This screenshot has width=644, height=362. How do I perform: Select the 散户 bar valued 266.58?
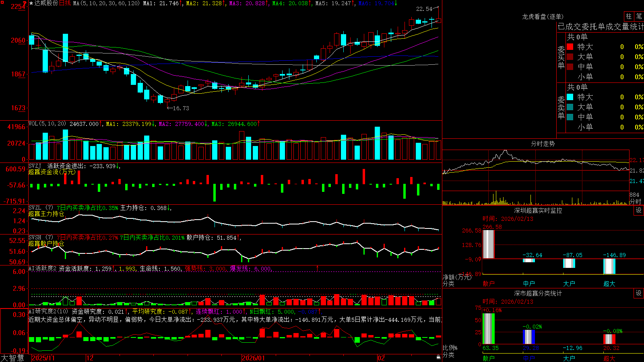[x=489, y=244]
